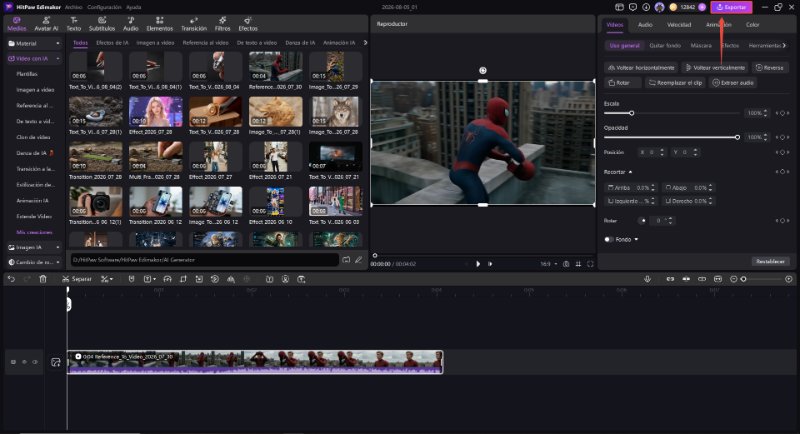Zoom in the timeline with plus icon
The height and width of the screenshot is (434, 800).
click(x=788, y=279)
